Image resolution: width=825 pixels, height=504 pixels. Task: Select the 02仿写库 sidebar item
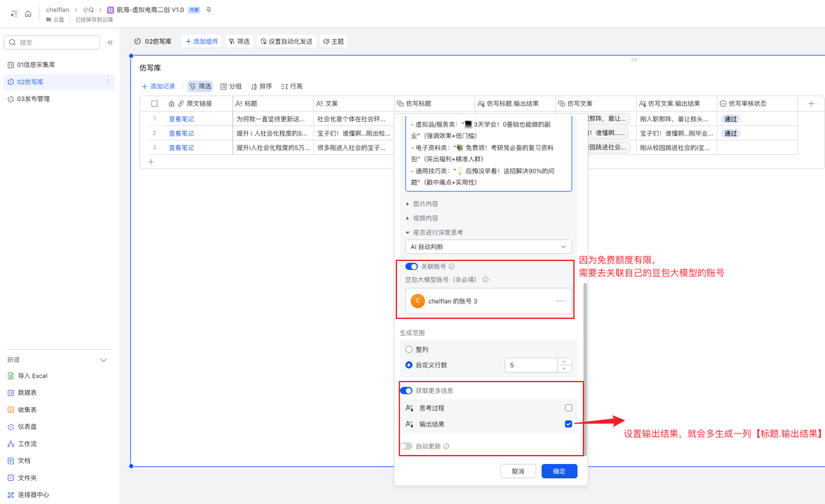click(59, 82)
